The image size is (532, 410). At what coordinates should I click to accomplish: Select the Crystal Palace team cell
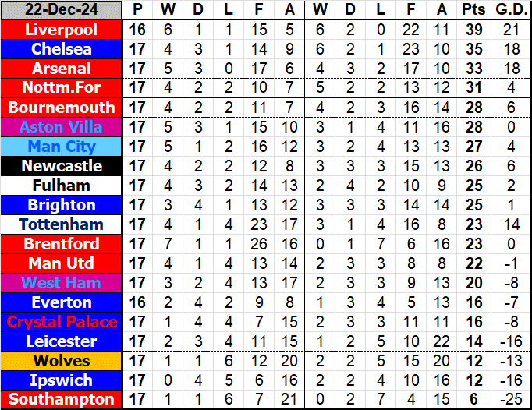pos(62,322)
